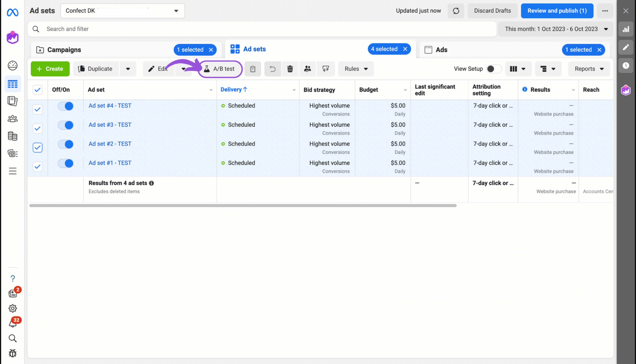
Task: Clear the Campaigns 1 selected chip
Action: pyautogui.click(x=211, y=50)
